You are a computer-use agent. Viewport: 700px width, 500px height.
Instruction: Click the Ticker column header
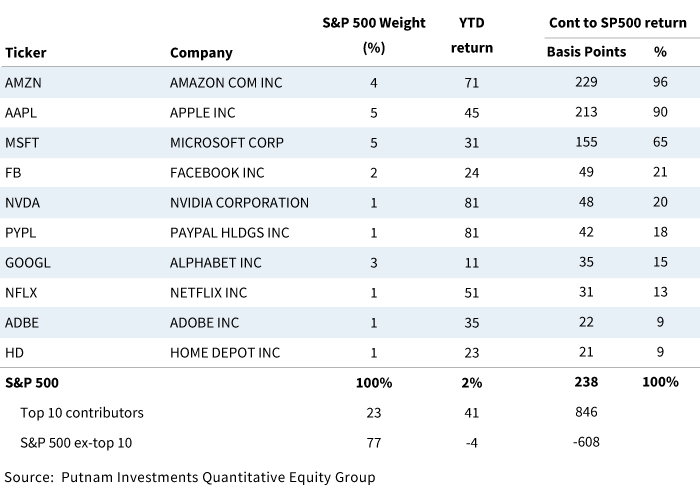(x=26, y=53)
